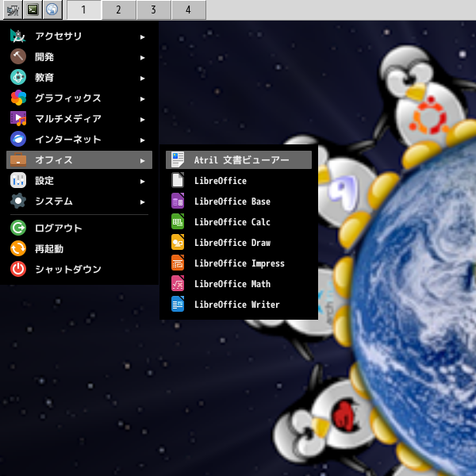Click the LibreOffice Draw icon
The image size is (476, 476).
[178, 243]
